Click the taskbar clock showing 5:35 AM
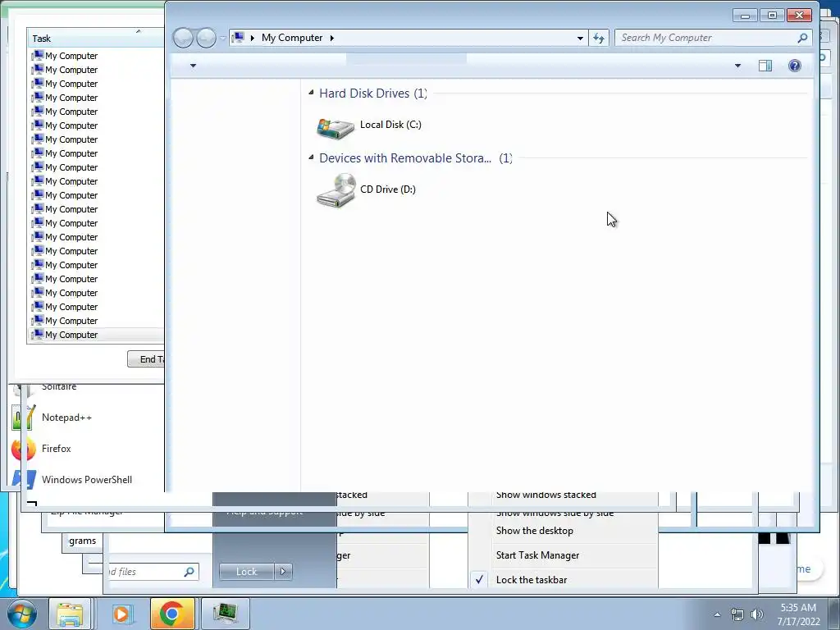This screenshot has width=840, height=630. click(x=798, y=614)
